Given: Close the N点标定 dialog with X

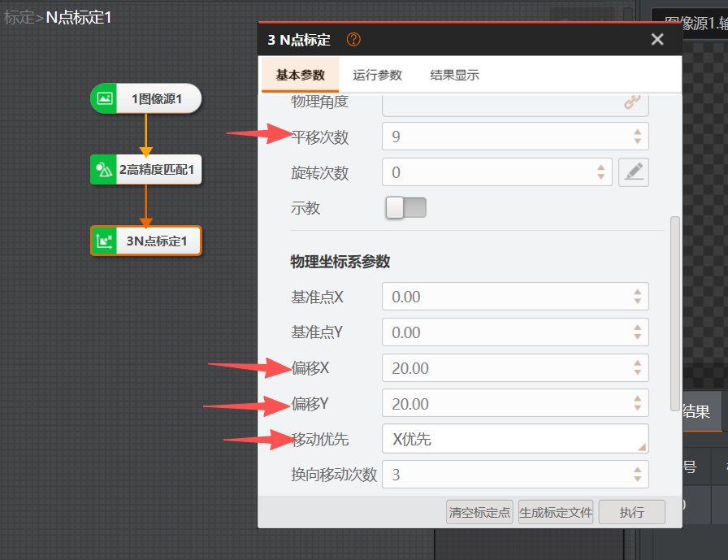Looking at the screenshot, I should coord(657,40).
